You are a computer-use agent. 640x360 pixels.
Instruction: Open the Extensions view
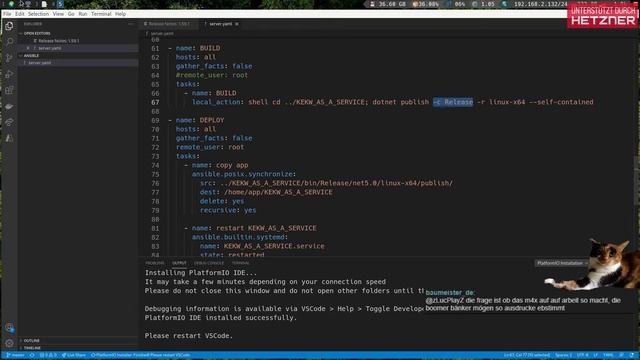point(9,90)
